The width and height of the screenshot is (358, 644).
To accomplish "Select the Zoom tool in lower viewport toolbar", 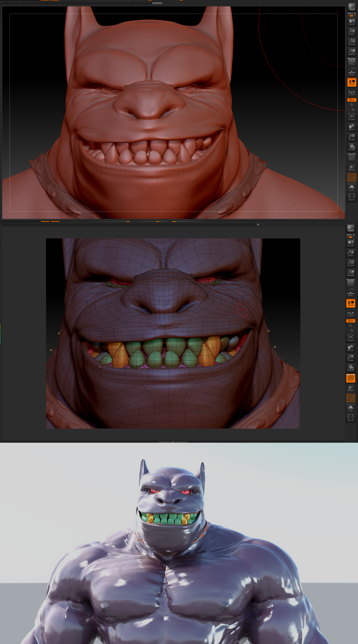I will (350, 253).
